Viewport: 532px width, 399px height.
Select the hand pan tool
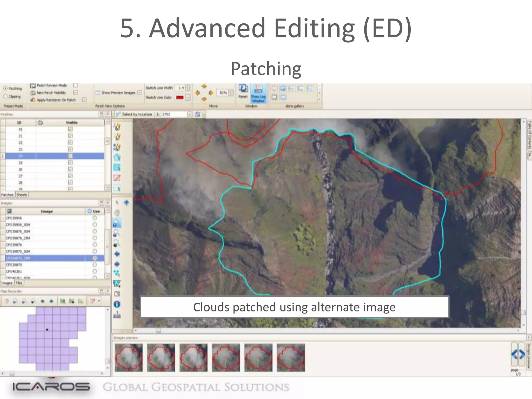coord(117,213)
